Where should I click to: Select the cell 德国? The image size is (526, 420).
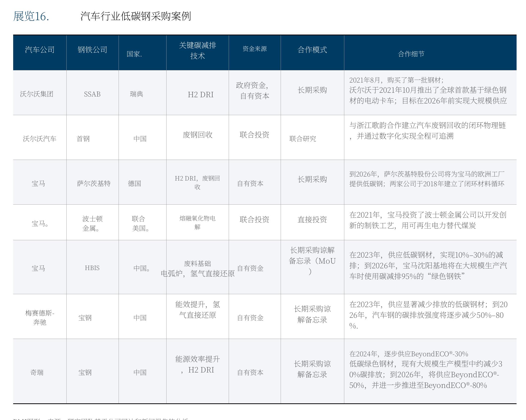click(134, 184)
